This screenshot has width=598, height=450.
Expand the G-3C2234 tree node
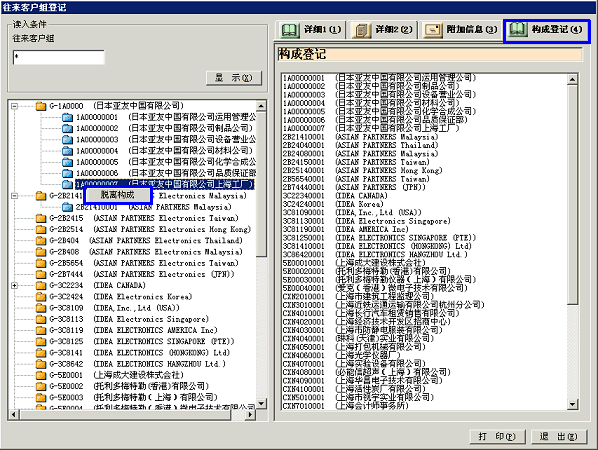(x=14, y=285)
